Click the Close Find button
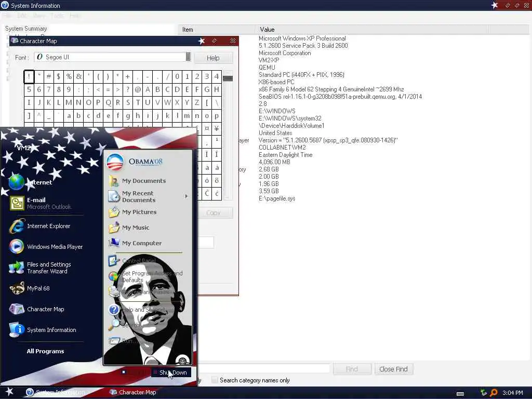Viewport: 532px width, 399px height. pos(394,369)
